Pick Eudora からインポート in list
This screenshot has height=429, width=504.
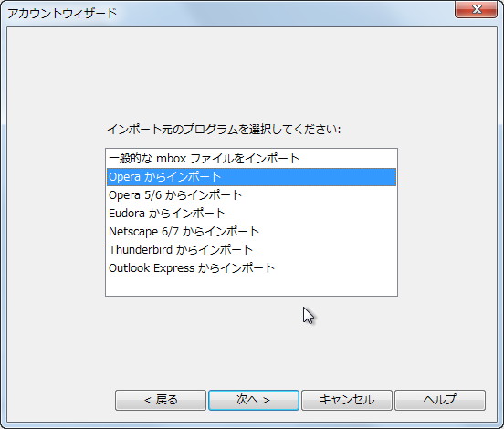[251, 214]
